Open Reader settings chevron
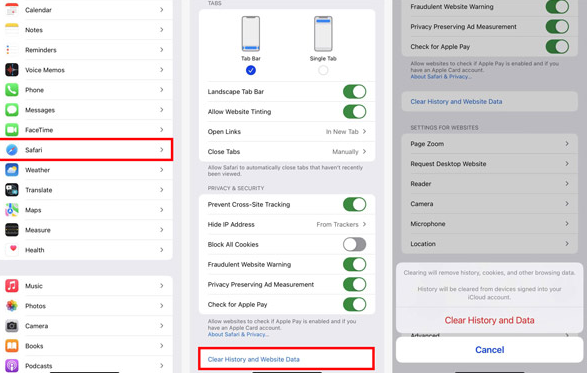This screenshot has height=373, width=588. click(567, 184)
